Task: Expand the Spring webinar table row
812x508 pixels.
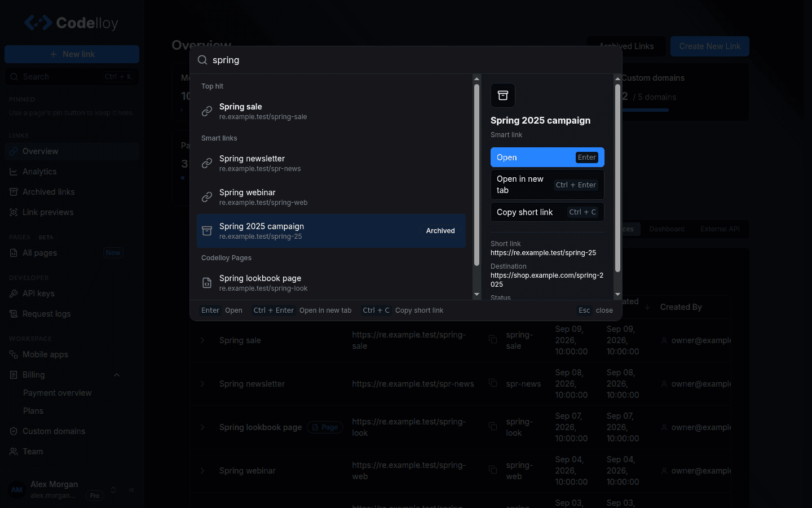Action: click(x=202, y=471)
